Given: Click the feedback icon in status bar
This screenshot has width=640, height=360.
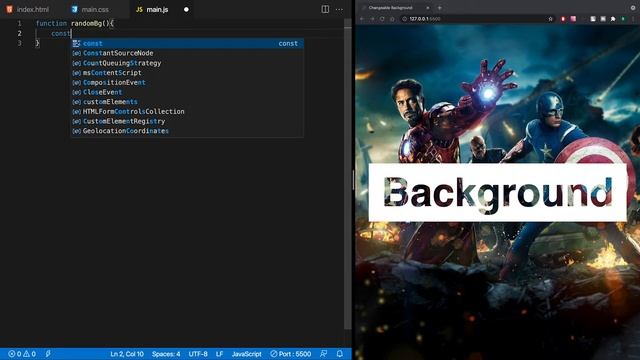Looking at the screenshot, I should pyautogui.click(x=323, y=354).
